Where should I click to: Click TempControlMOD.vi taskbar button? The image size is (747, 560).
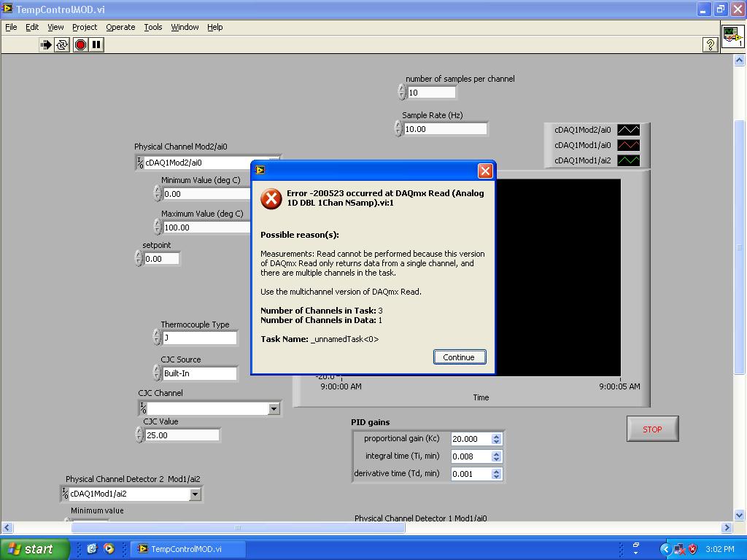tap(187, 549)
